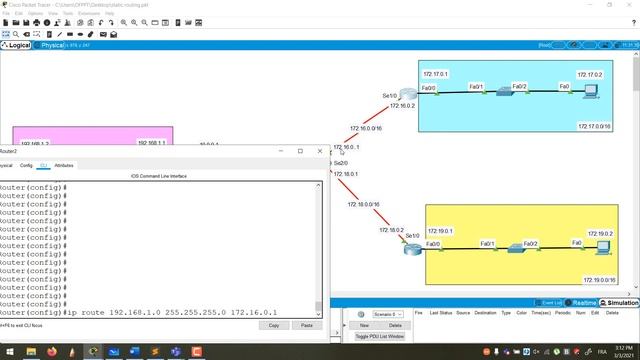The width and height of the screenshot is (640, 360).
Task: Open Microsoft Teams from the taskbar
Action: (x=176, y=351)
